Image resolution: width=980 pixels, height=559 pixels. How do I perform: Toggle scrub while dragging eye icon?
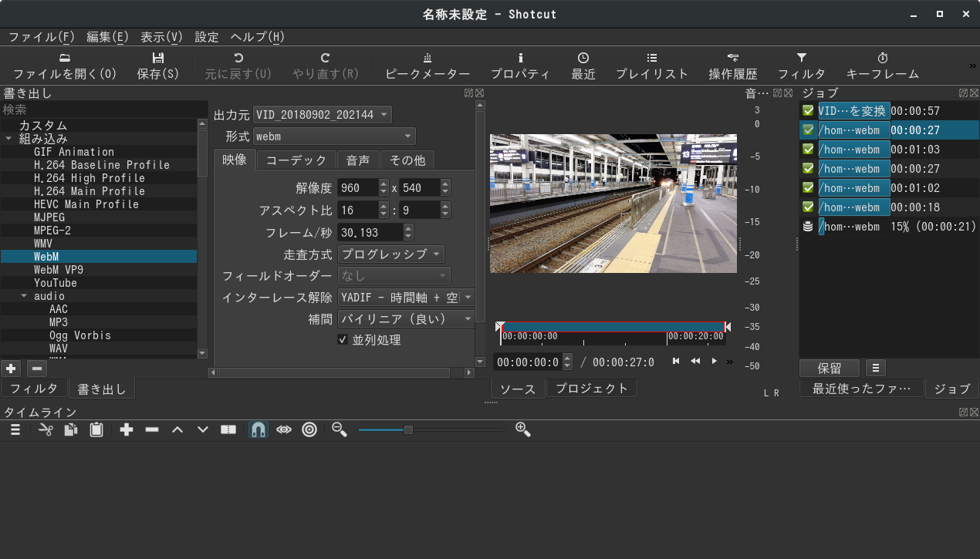coord(284,429)
